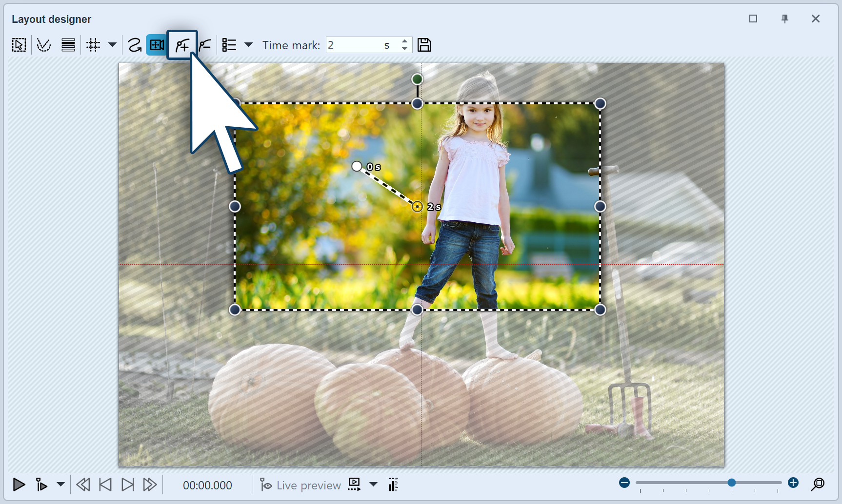842x504 pixels.
Task: Expand the playback options dropdown
Action: tap(60, 485)
